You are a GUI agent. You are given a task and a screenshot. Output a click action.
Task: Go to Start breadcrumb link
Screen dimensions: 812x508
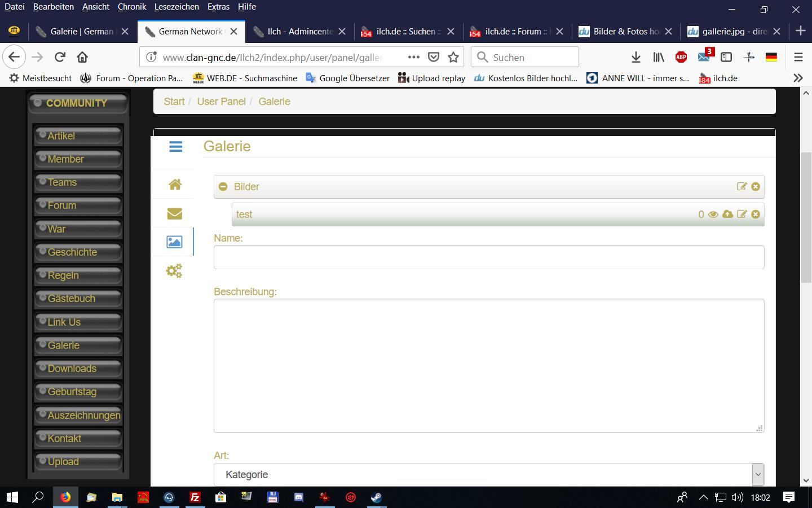(x=174, y=102)
